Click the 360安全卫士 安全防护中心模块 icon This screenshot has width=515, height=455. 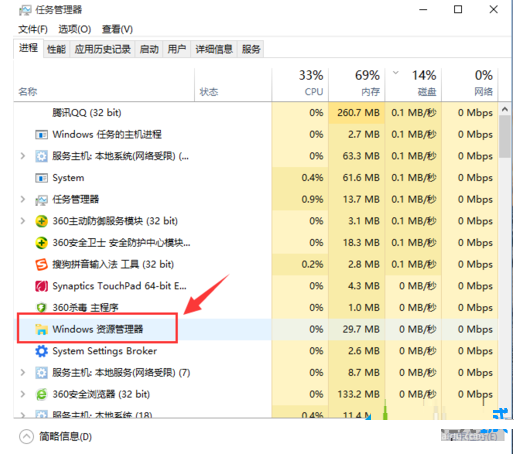point(41,243)
